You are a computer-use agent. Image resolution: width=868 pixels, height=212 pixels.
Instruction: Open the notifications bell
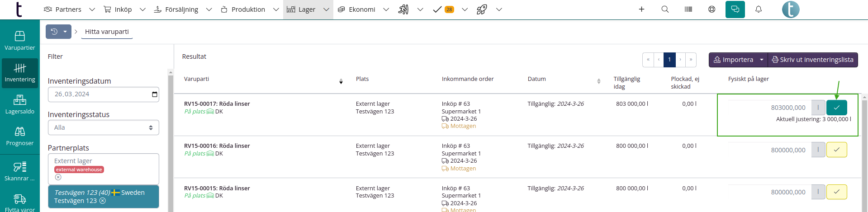pyautogui.click(x=759, y=9)
